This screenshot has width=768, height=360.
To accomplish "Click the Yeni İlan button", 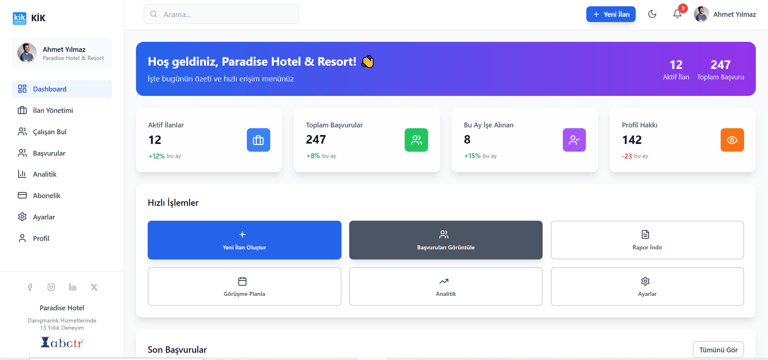I will point(611,14).
